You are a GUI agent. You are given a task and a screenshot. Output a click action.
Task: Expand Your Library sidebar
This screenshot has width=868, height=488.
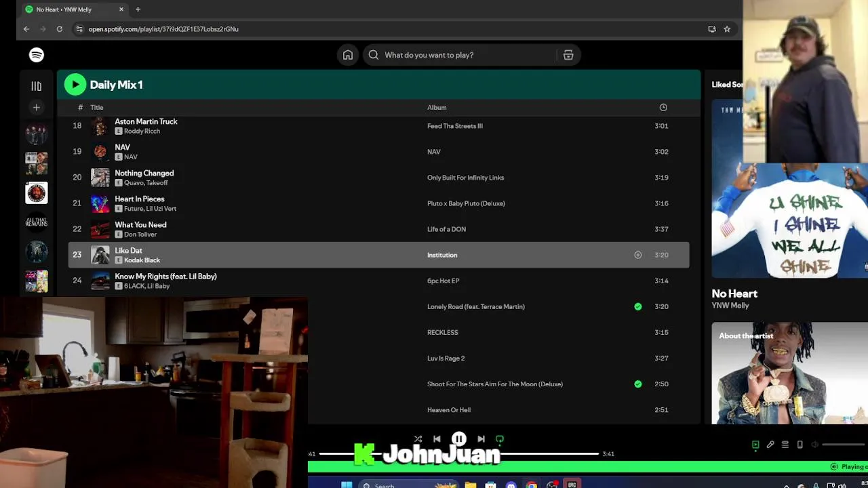click(x=37, y=86)
